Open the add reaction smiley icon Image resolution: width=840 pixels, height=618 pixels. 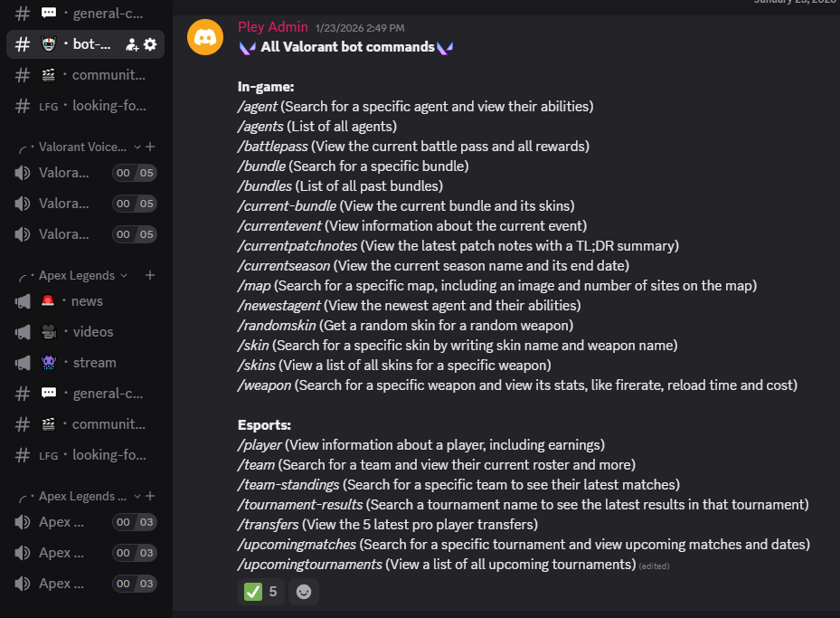tap(303, 591)
